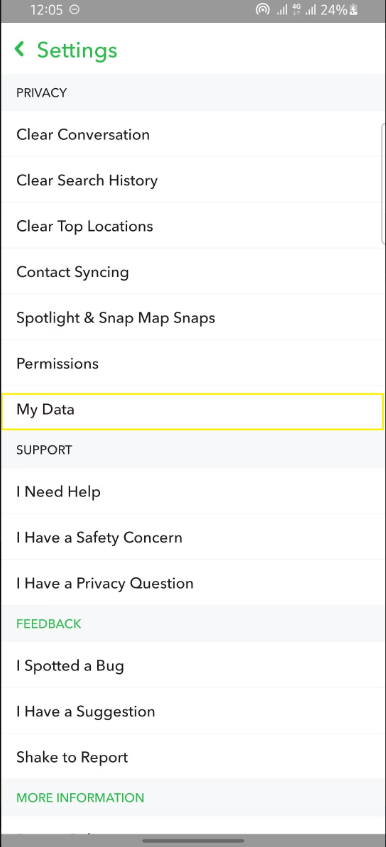Screen dimensions: 386x847
Task: Click the scrollbar on the right edge
Action: click(383, 184)
